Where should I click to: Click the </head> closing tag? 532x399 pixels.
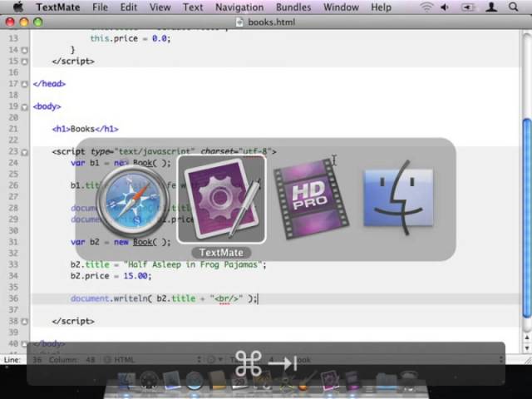49,83
